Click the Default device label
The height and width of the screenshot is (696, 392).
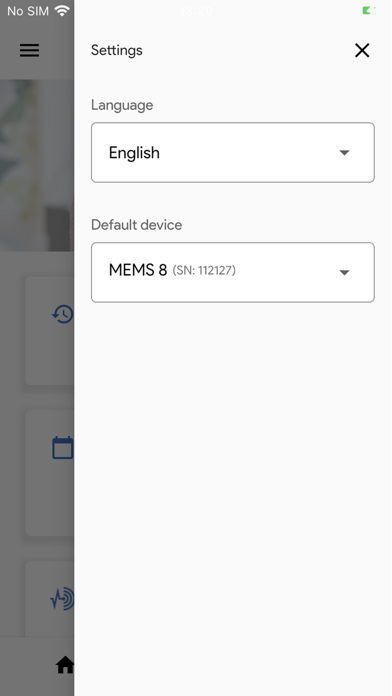136,225
